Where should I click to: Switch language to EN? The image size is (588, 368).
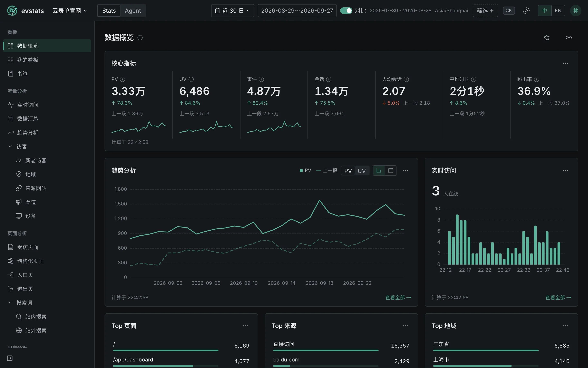click(x=558, y=11)
